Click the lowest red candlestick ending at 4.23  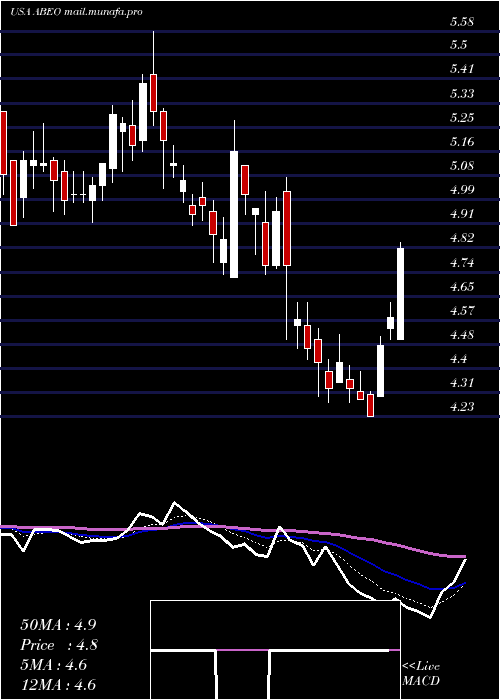370,404
